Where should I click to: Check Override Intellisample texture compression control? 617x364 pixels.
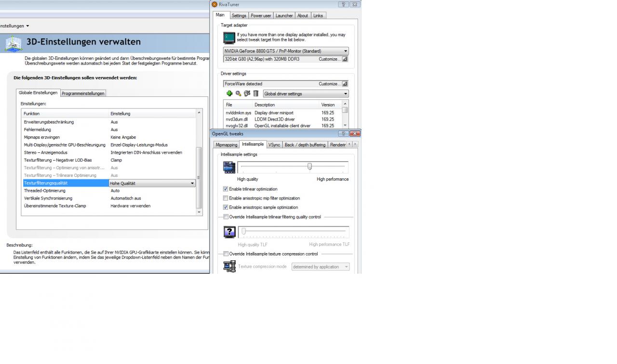[x=226, y=254]
